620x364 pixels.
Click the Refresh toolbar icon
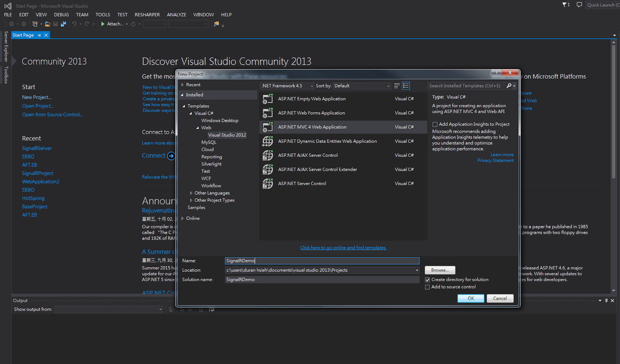[x=133, y=24]
